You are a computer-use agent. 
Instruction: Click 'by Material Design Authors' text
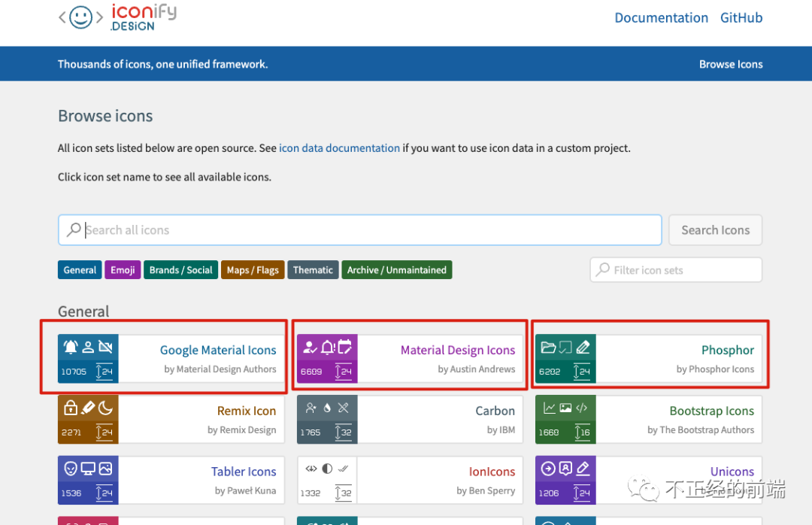220,369
